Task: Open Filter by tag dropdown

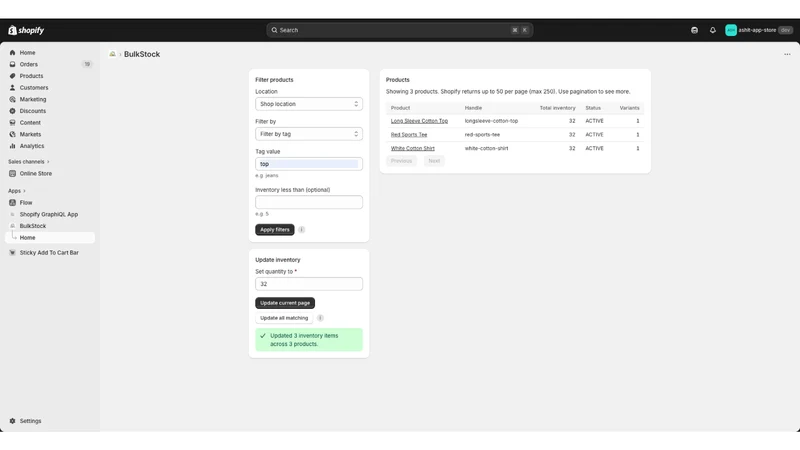Action: pos(309,134)
